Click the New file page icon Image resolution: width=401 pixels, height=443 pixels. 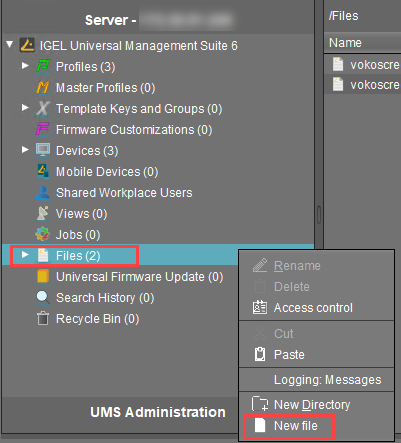tap(260, 425)
